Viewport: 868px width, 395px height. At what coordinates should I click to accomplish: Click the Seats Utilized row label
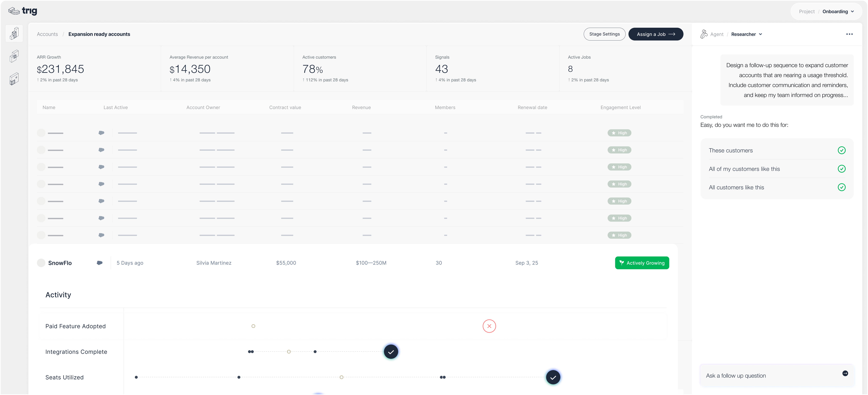click(x=64, y=377)
